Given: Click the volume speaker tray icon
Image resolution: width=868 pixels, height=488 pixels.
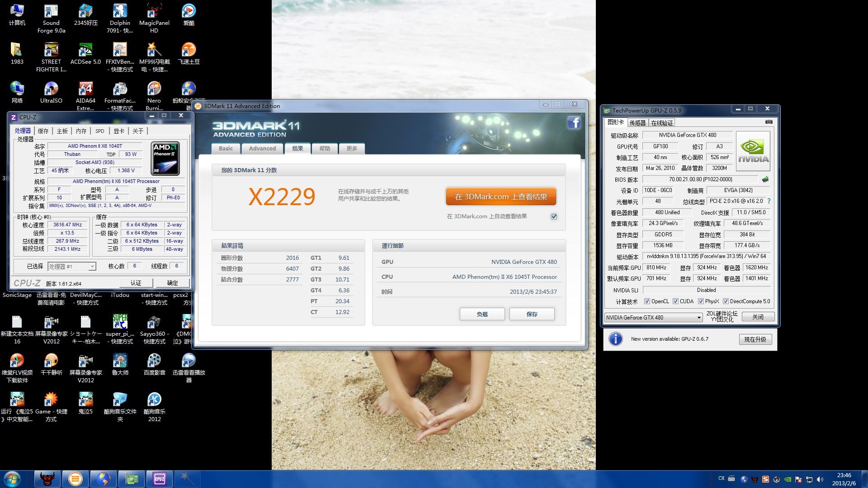Looking at the screenshot, I should 820,479.
